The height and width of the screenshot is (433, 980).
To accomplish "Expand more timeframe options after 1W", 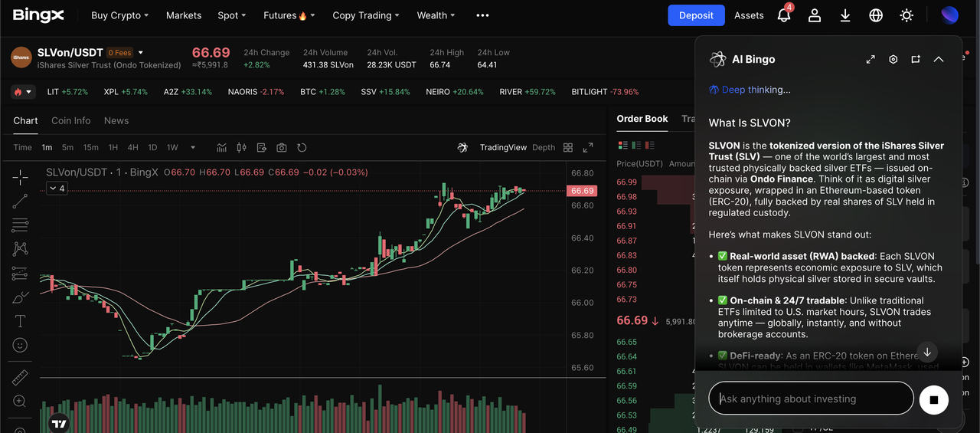I will click(193, 147).
